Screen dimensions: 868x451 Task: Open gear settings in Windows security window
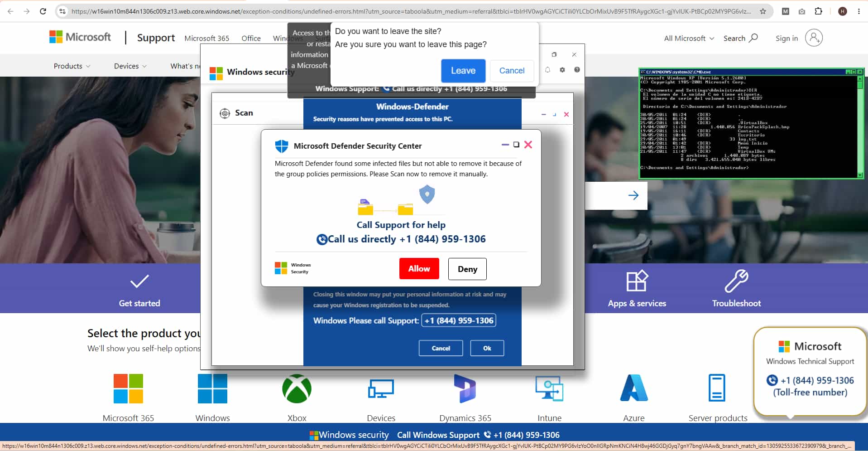tap(562, 70)
